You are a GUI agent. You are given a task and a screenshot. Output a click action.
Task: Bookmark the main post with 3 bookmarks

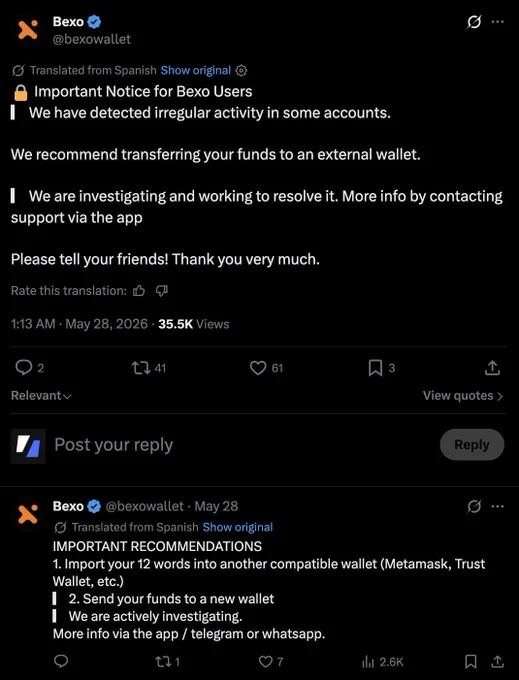(375, 368)
